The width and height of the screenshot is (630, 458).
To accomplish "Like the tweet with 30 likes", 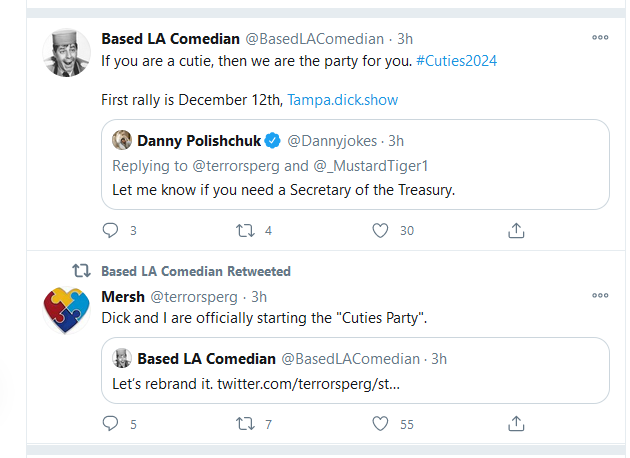I will (x=380, y=231).
